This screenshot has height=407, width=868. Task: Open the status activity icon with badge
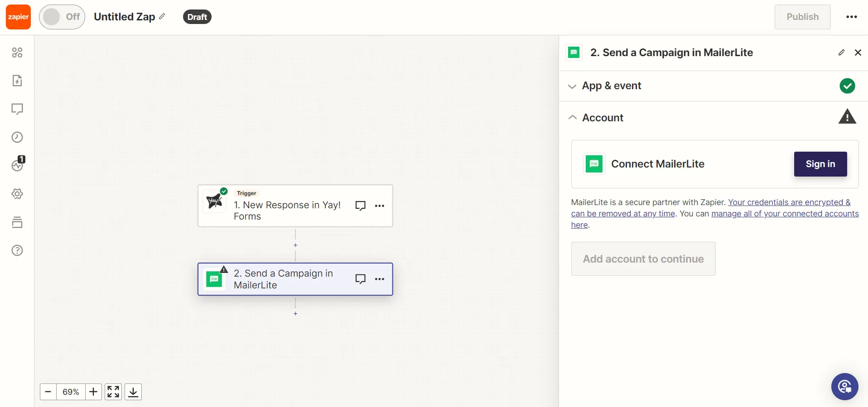(x=17, y=165)
